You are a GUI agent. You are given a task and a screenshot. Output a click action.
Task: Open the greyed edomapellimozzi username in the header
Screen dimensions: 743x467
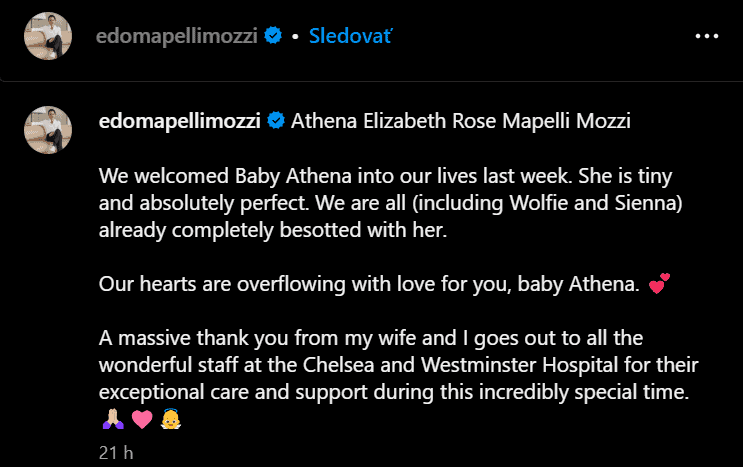click(177, 36)
